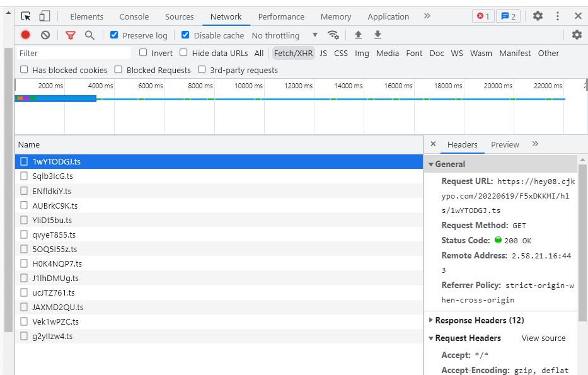This screenshot has height=375, width=588.
Task: Open the Preview tab in details pane
Action: click(x=505, y=144)
